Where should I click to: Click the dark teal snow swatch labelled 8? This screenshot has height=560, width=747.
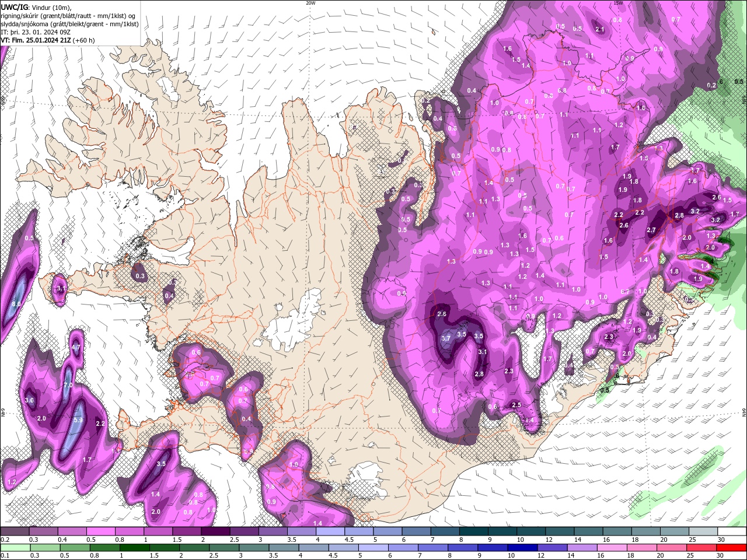coord(473,531)
